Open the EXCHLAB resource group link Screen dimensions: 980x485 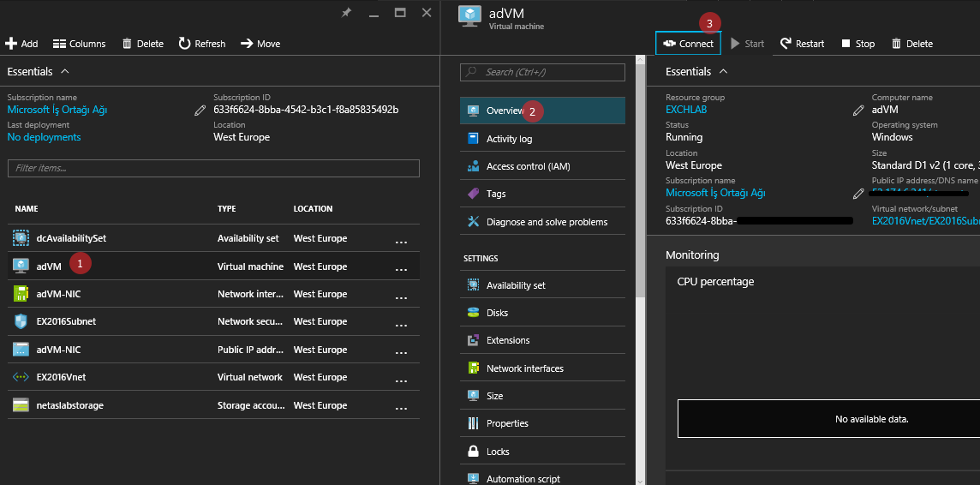686,110
